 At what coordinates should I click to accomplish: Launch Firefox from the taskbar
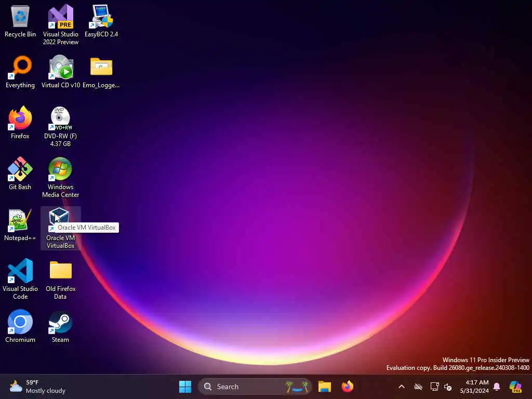(x=347, y=387)
